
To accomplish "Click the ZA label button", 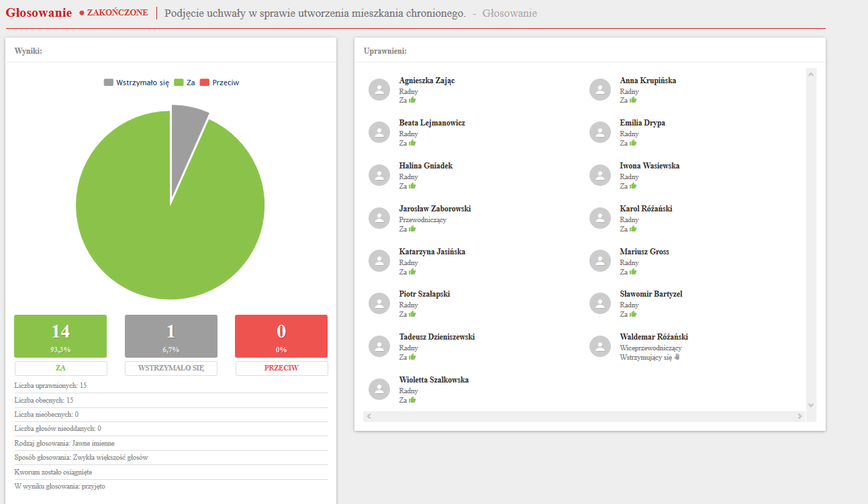I will 60,368.
